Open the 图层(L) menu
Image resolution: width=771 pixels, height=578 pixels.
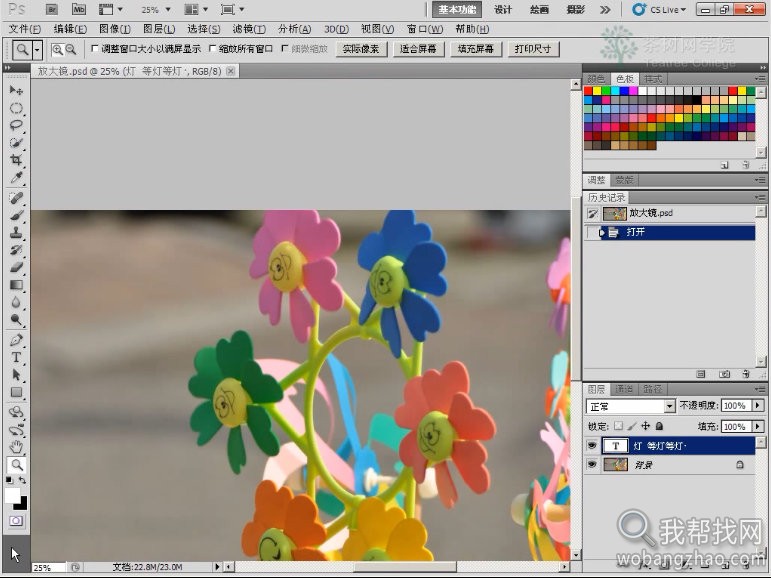159,29
